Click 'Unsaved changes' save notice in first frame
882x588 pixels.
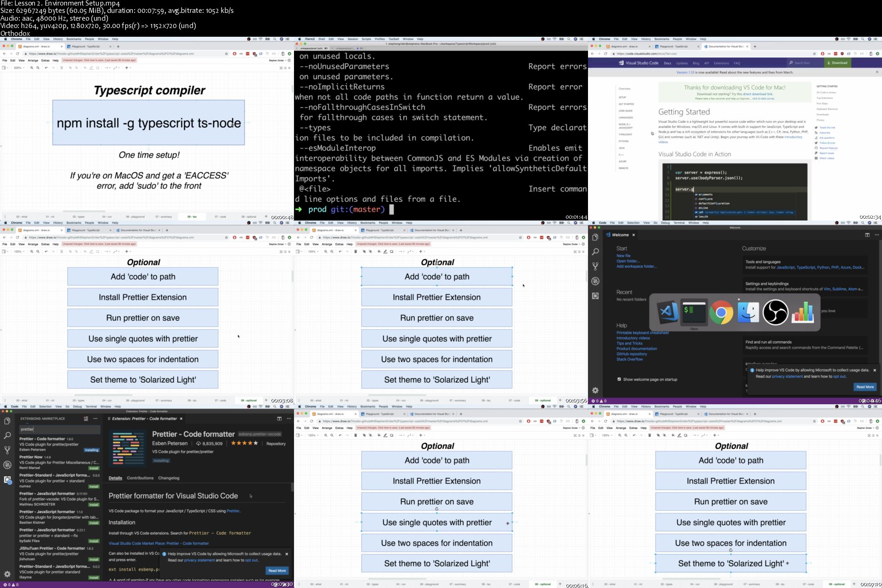(x=99, y=60)
